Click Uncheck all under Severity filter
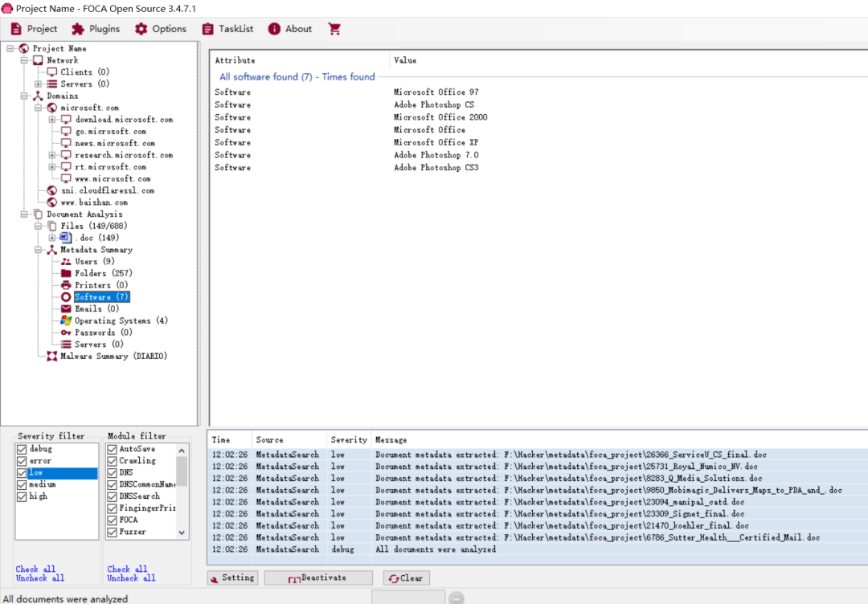Viewport: 868px width, 604px height. [x=40, y=578]
